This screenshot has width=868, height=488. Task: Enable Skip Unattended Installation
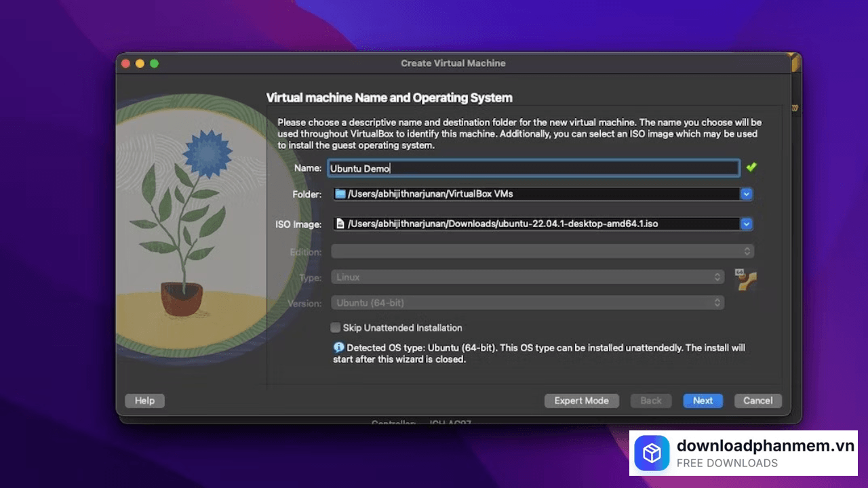(335, 327)
